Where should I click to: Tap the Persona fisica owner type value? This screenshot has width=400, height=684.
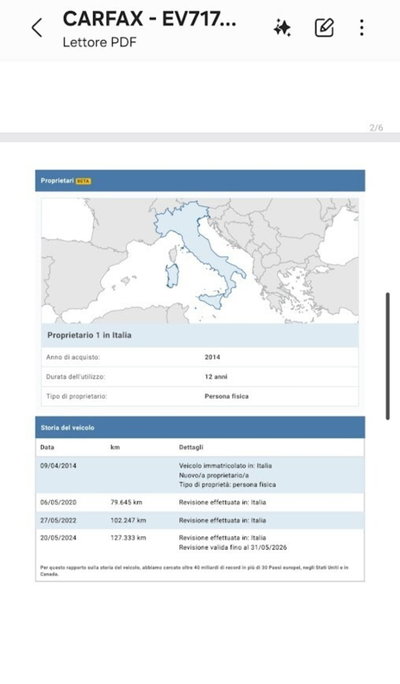click(226, 396)
